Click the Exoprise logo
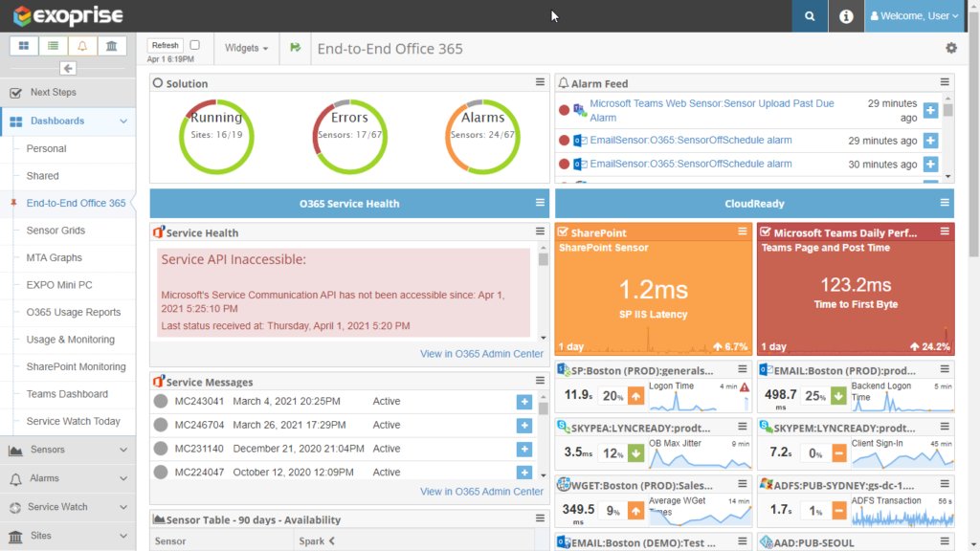Image resolution: width=980 pixels, height=551 pixels. [68, 15]
